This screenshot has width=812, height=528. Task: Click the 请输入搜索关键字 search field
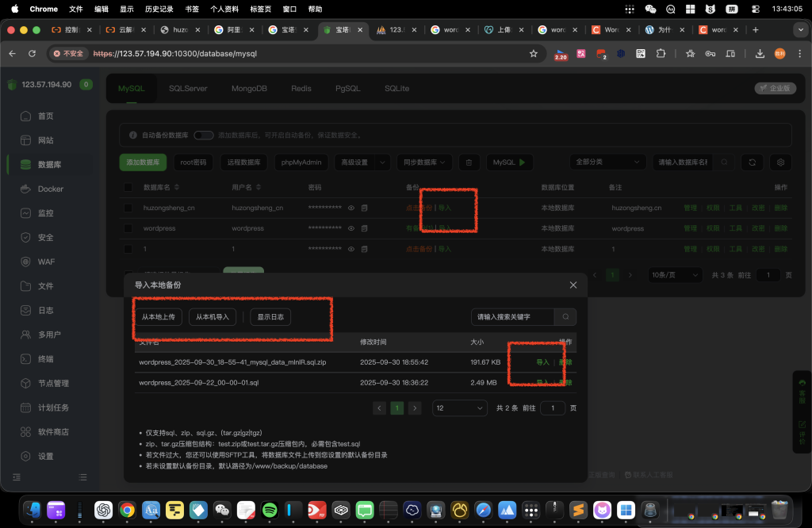(513, 317)
